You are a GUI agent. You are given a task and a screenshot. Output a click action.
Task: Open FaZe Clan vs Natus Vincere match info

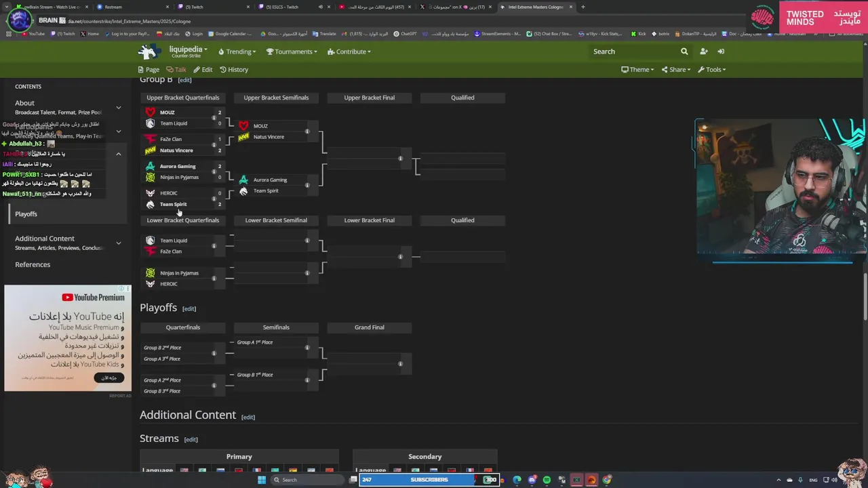(x=214, y=144)
